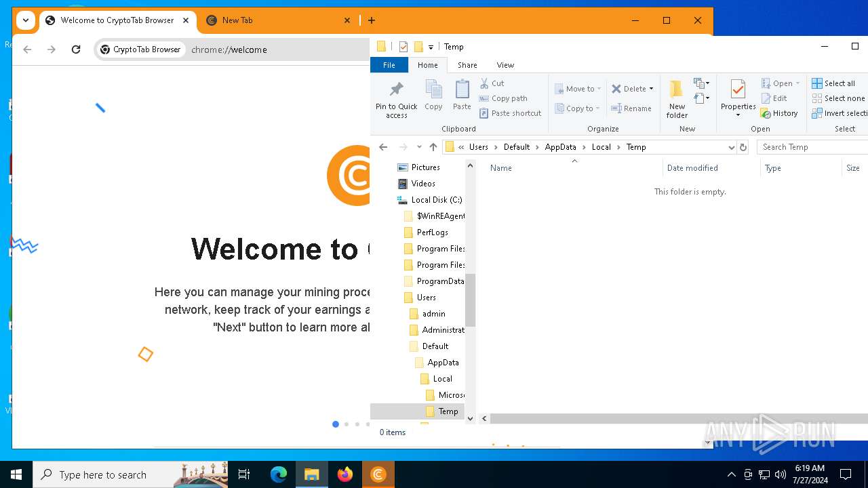Click Select all in ribbon

833,83
